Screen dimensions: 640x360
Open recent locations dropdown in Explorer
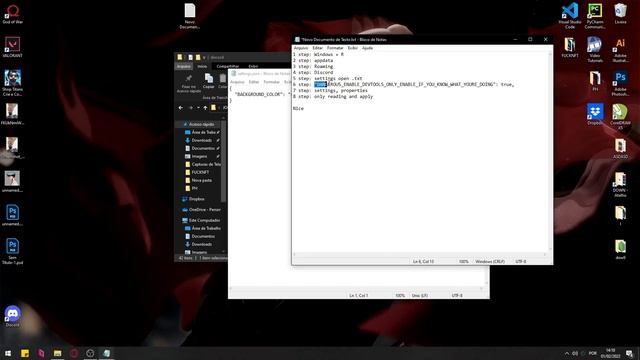click(x=198, y=108)
